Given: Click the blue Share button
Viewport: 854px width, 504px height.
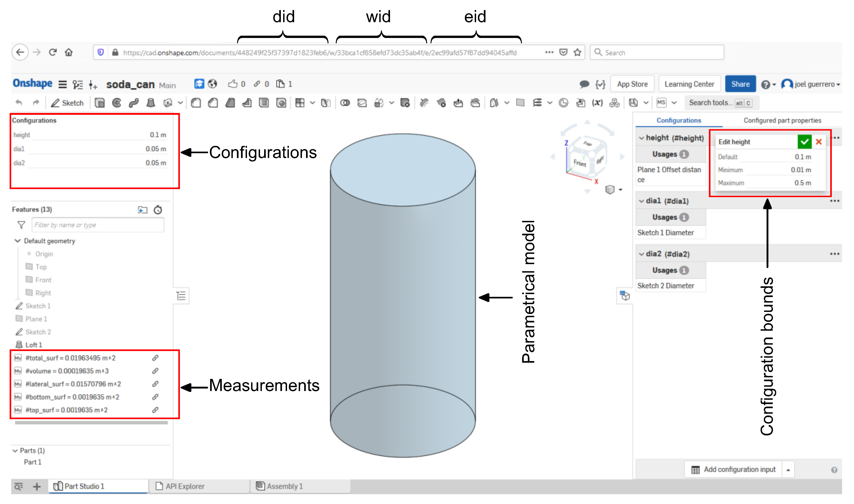Looking at the screenshot, I should [740, 84].
